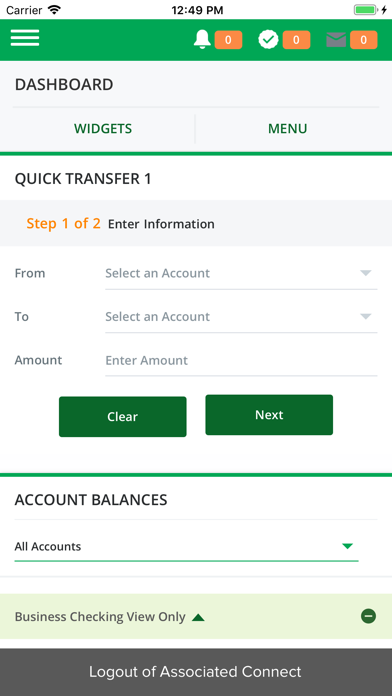Tap the Quick Transfer 1 heading
Viewport: 392px width, 696px height.
click(83, 179)
